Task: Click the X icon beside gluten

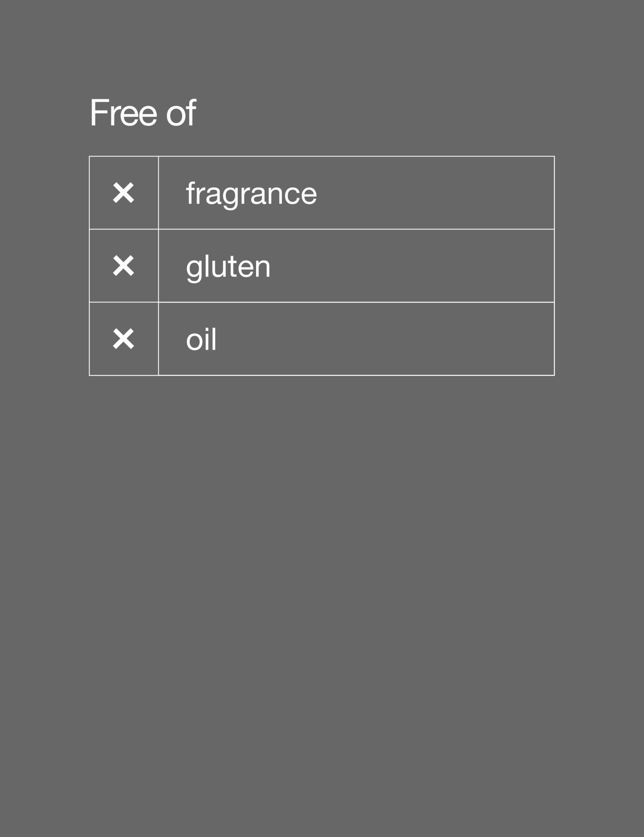Action: tap(124, 266)
